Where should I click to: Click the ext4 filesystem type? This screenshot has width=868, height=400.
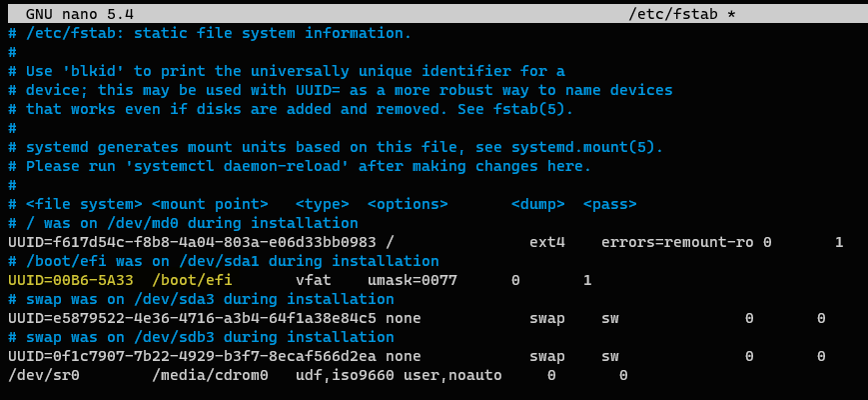point(546,242)
